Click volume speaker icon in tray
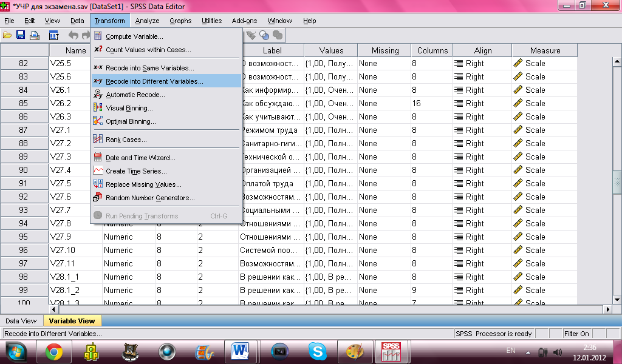 click(558, 352)
